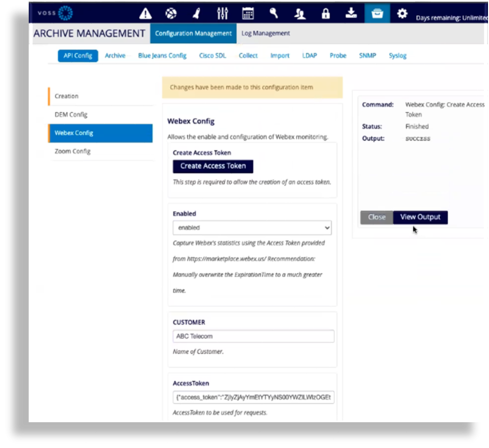Viewport: 489px width, 448px height.
Task: Select the highlighted archive box icon
Action: tap(377, 14)
